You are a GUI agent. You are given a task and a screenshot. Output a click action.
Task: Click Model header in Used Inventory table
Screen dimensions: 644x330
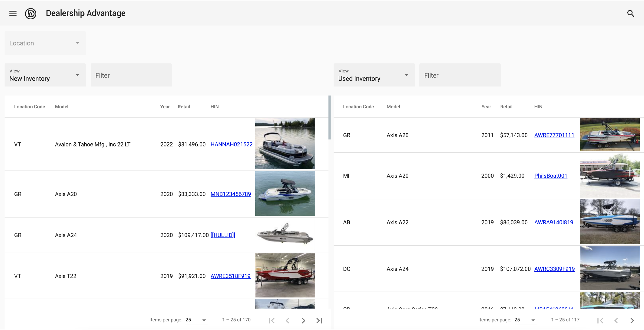[x=393, y=107]
